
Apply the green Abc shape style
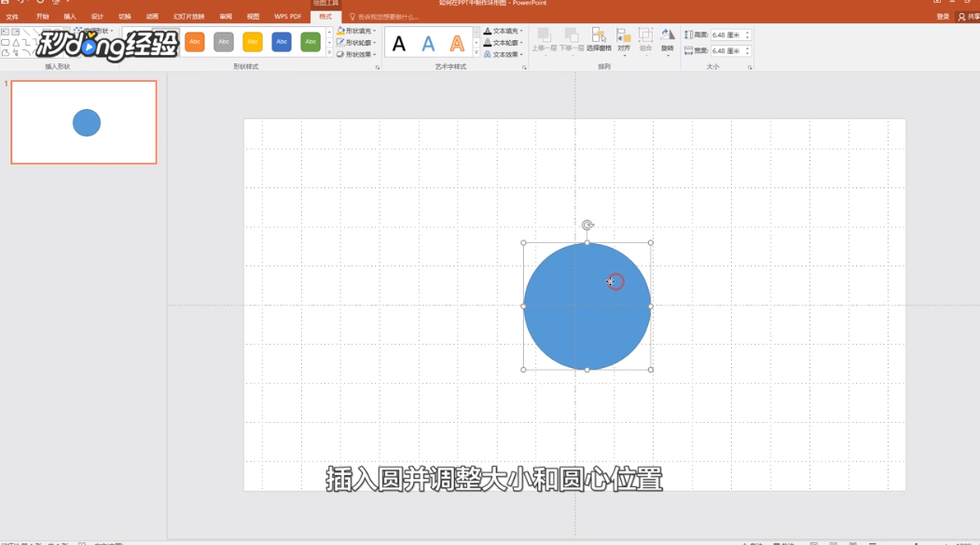point(311,42)
